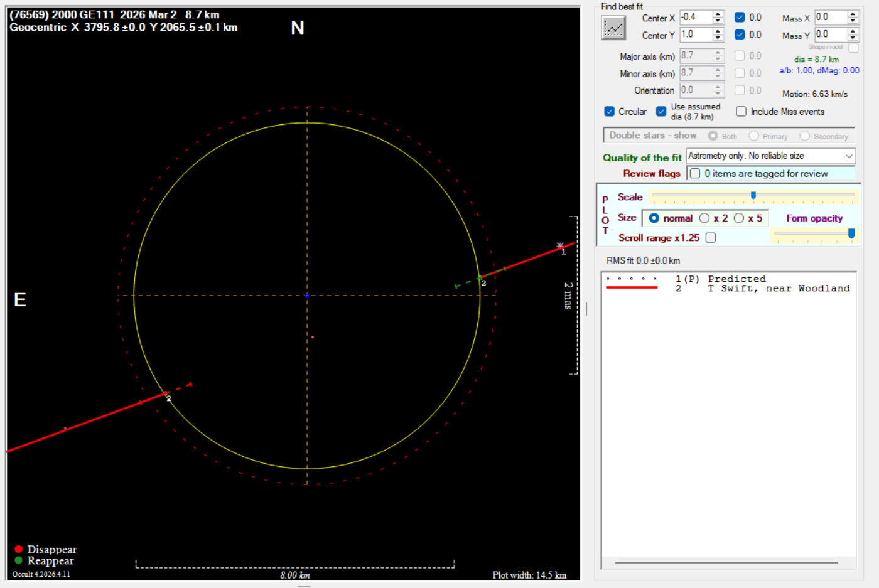Toggle Use assumed dia checkbox
The height and width of the screenshot is (588, 879).
point(661,112)
